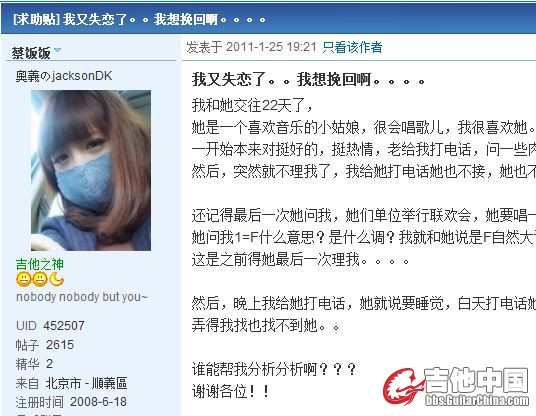
Task: Open the 精华 count 2
Action: [49, 364]
